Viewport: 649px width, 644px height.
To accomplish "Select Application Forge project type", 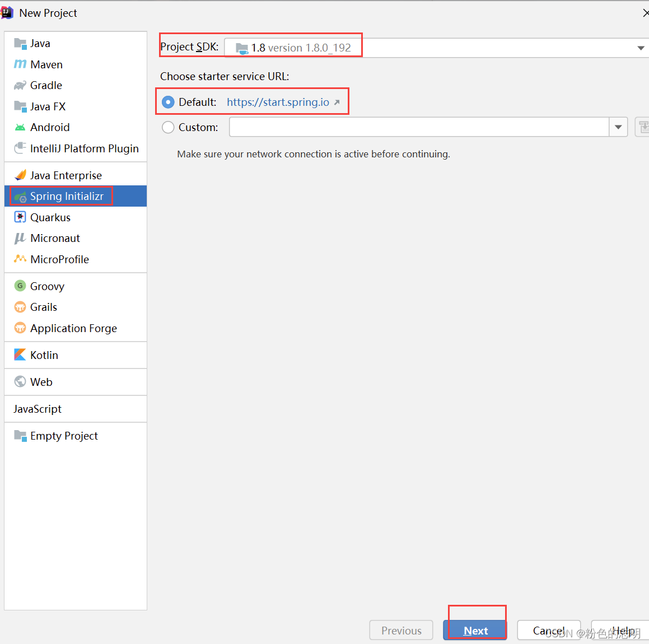I will tap(76, 328).
